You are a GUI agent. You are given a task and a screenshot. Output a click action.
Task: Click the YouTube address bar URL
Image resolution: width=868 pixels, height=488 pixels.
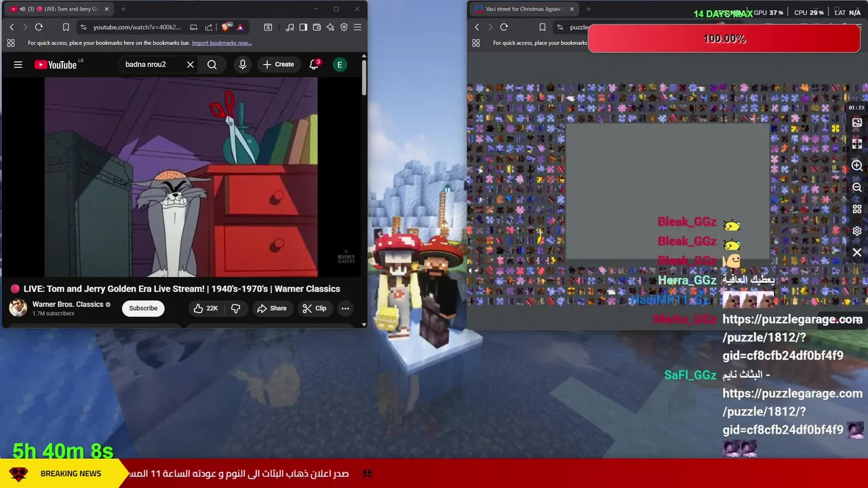137,27
